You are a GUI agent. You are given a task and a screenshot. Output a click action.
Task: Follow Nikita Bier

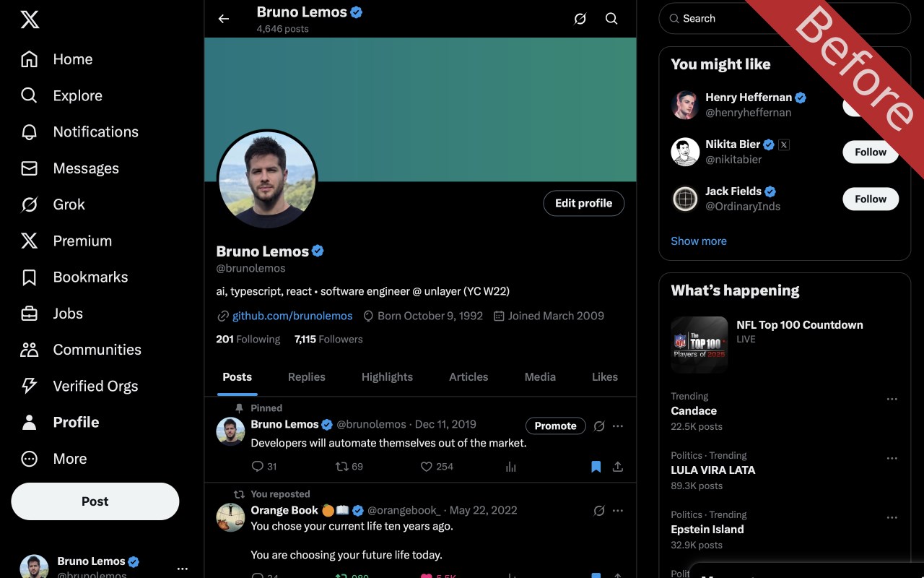point(871,152)
